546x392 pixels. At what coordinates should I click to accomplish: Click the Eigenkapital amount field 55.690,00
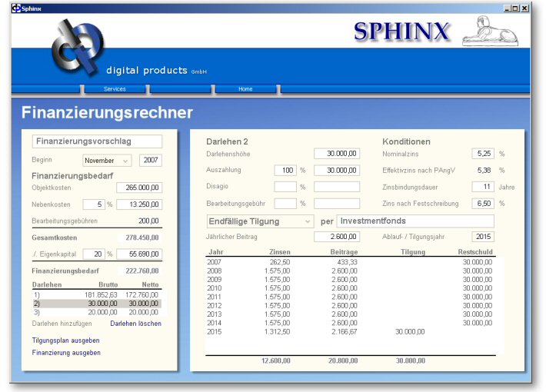coord(139,254)
